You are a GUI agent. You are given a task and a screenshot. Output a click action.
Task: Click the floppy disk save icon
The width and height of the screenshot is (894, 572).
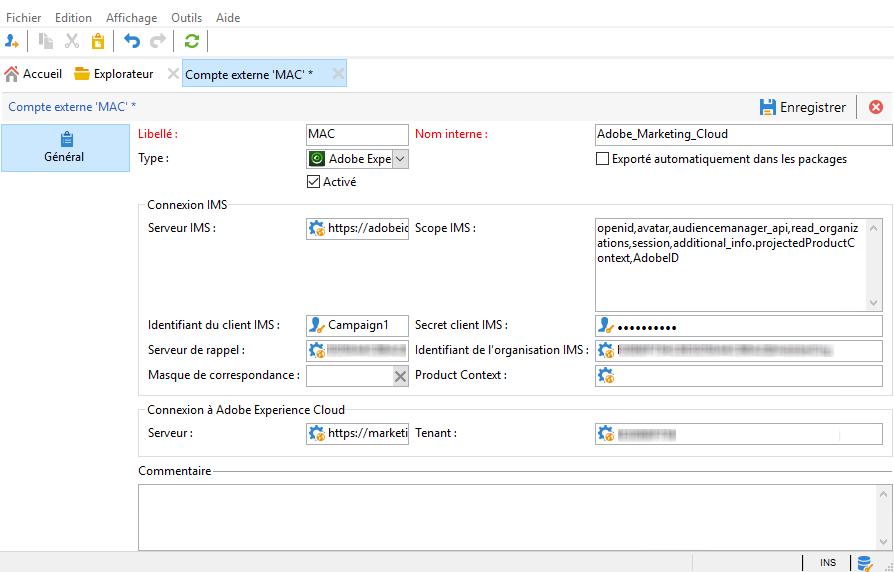tap(768, 107)
